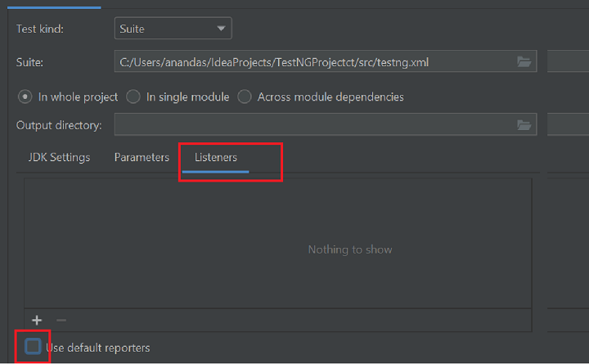The image size is (589, 364).
Task: Open the Parameters tab
Action: pyautogui.click(x=142, y=157)
